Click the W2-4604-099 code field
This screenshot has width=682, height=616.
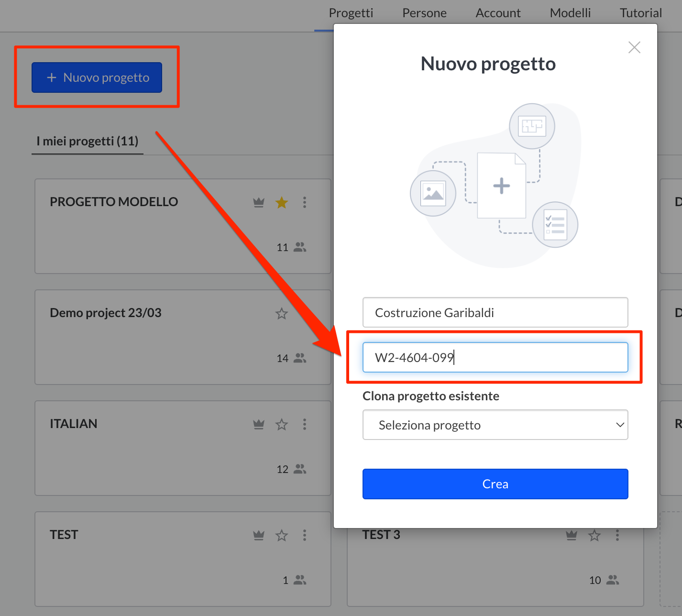[x=495, y=357]
